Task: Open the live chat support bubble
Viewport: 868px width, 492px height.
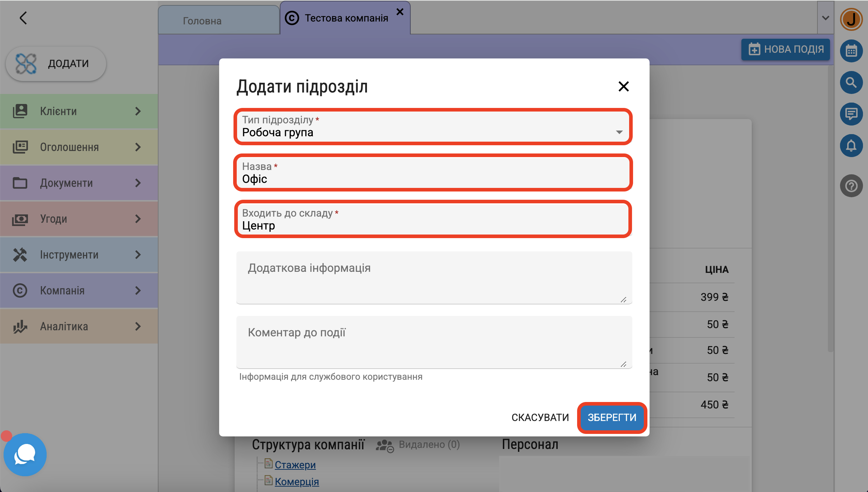Action: tap(25, 454)
